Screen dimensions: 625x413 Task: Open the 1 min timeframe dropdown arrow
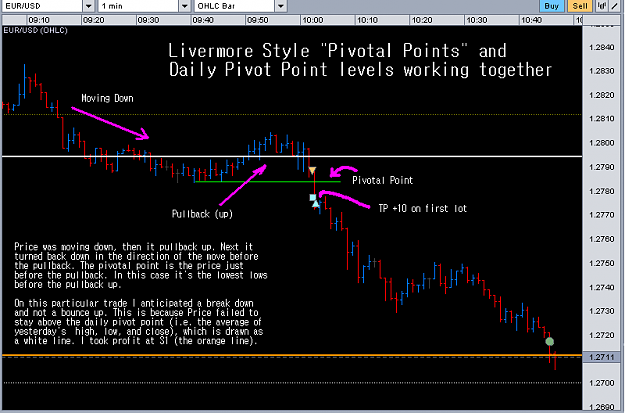click(184, 6)
